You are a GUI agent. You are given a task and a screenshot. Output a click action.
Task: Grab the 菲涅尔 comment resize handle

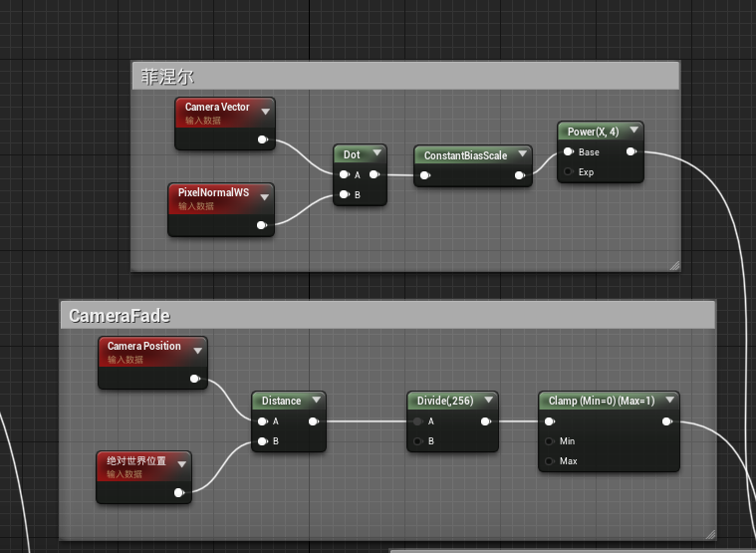[x=674, y=266]
